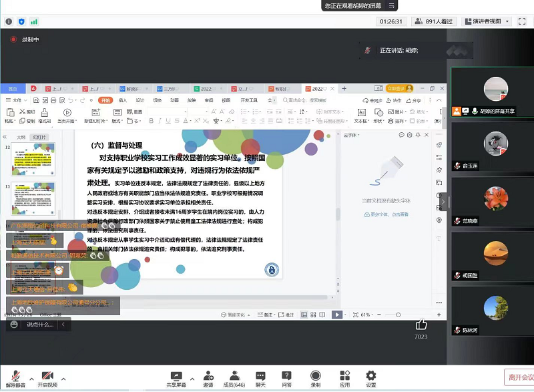The width and height of the screenshot is (534, 392).
Task: Show 891人看过 viewers list
Action: point(434,21)
